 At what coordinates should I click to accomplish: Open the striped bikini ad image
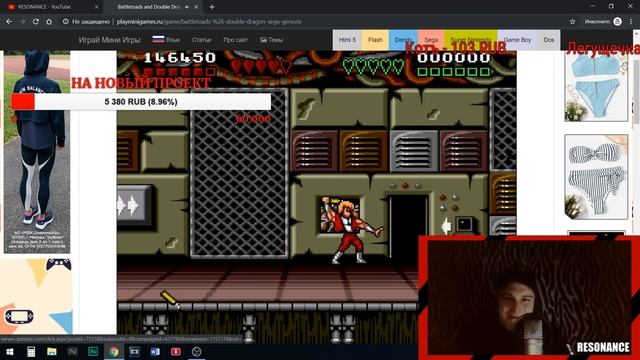coord(596,177)
